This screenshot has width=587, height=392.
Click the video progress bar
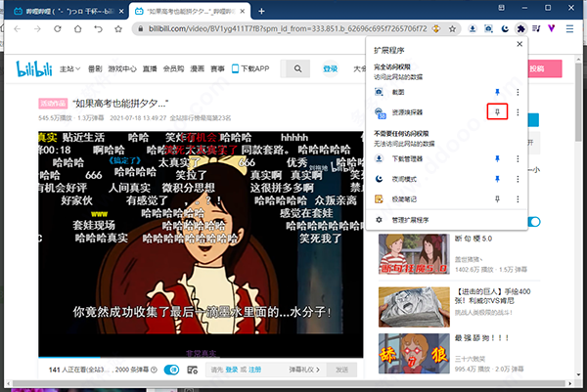(x=201, y=357)
